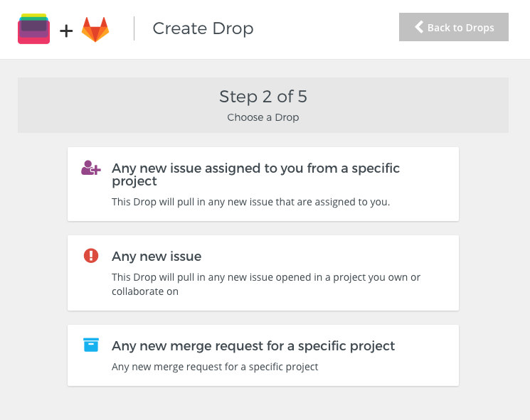This screenshot has height=420, width=530.
Task: Click the merge request drop's description line
Action: 215,367
